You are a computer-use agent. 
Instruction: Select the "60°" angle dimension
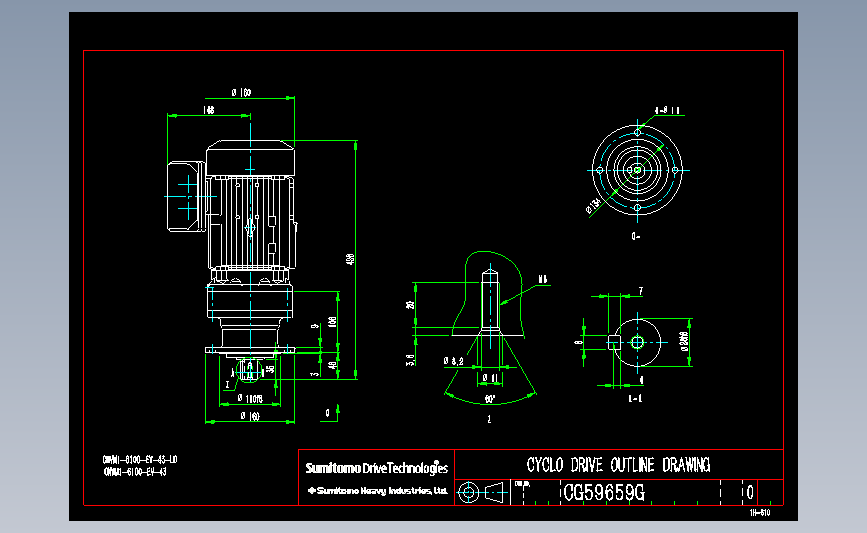coord(490,399)
